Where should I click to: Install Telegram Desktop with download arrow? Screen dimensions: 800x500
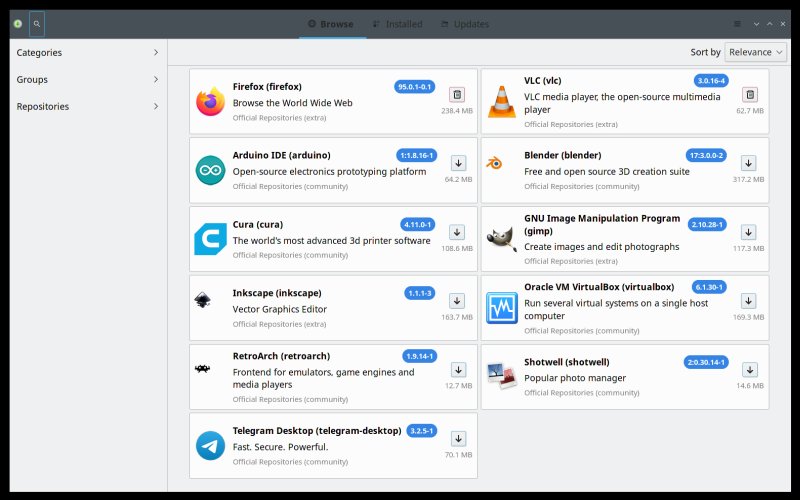[458, 439]
